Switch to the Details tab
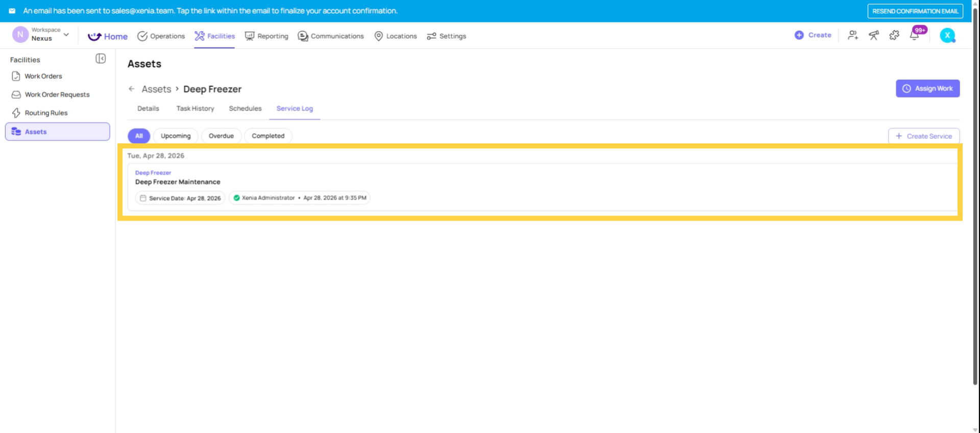This screenshot has height=433, width=980. (x=148, y=109)
